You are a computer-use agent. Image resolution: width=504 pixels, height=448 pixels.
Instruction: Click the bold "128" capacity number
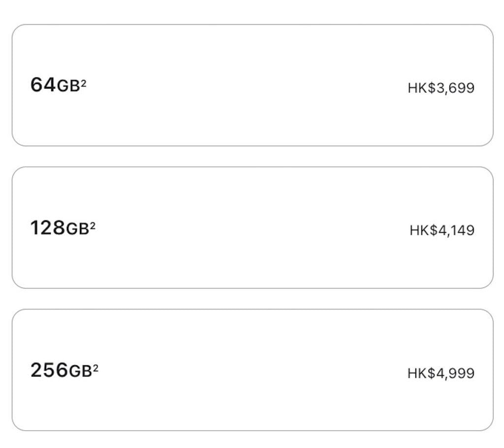click(x=47, y=228)
